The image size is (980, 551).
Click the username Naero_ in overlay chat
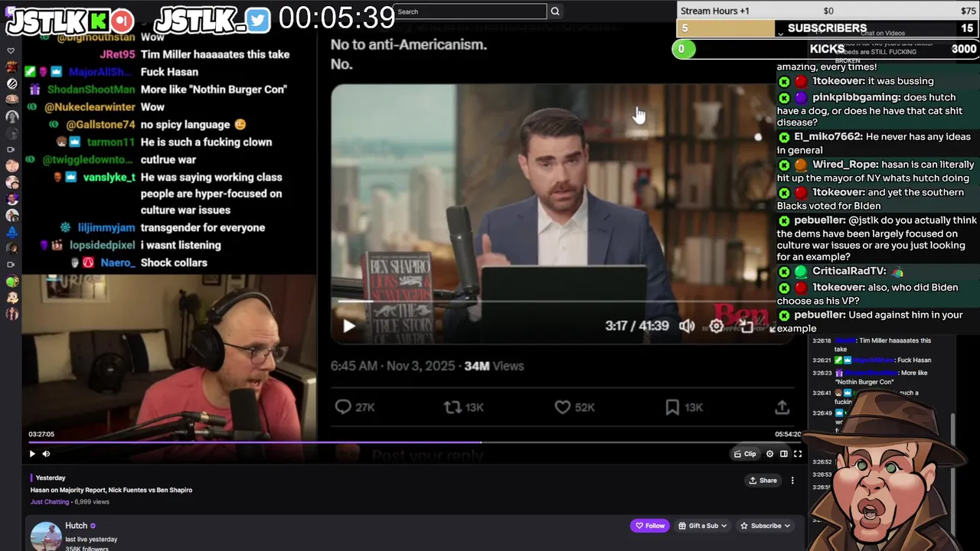coord(118,263)
